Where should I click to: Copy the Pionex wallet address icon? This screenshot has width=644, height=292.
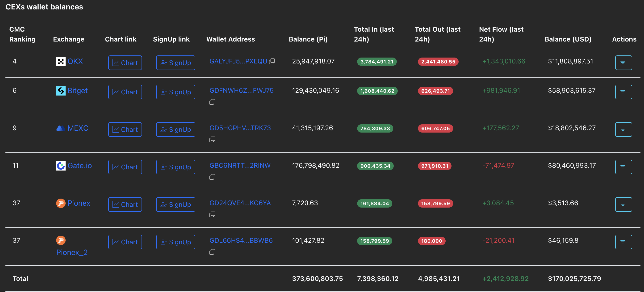click(212, 214)
